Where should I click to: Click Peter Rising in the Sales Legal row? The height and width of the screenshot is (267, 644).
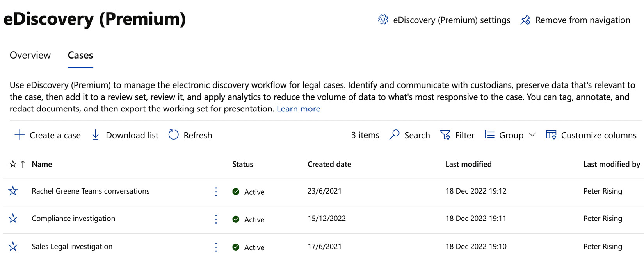[x=603, y=246]
